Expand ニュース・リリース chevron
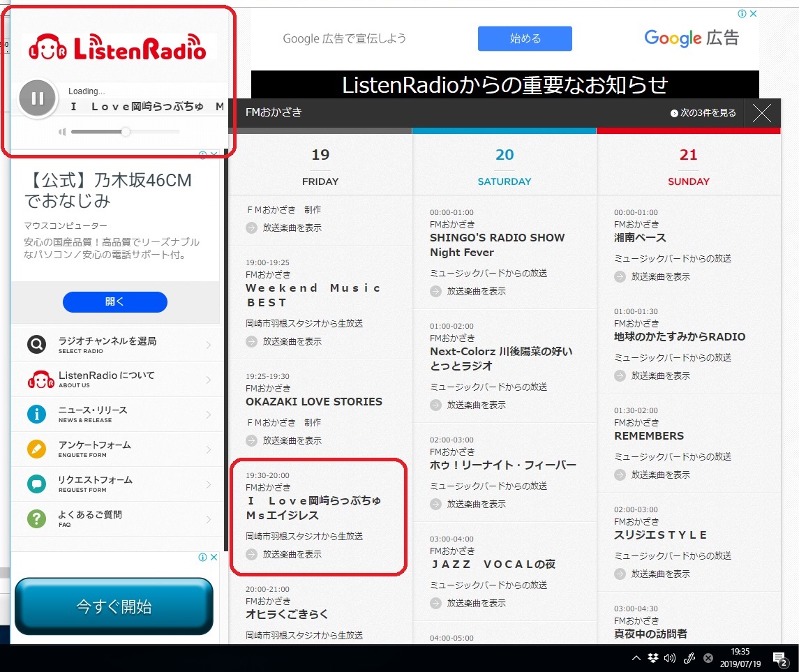The height and width of the screenshot is (672, 799). click(209, 415)
